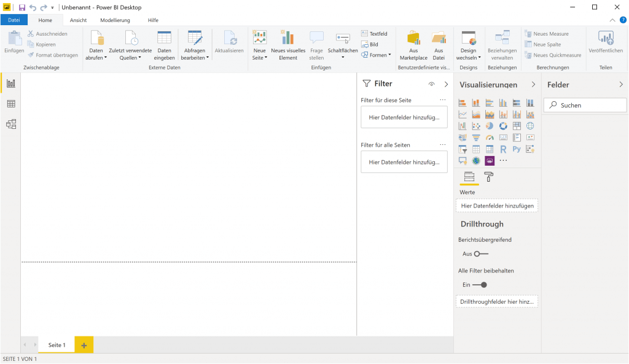Insert a Python script visual
The image size is (629, 364).
(x=517, y=149)
